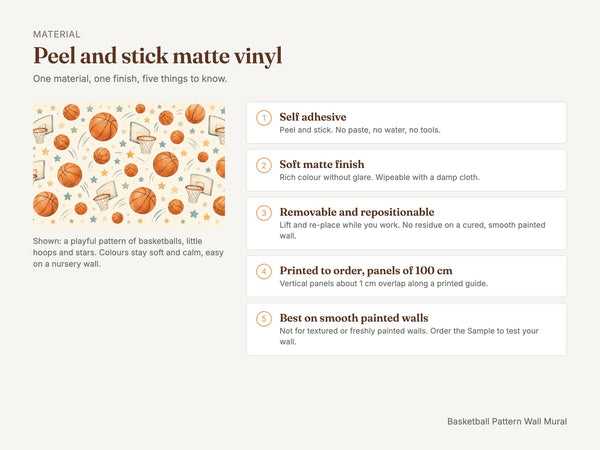Click the Basketball Pattern Wall Mural footer text
The height and width of the screenshot is (450, 600).
pyautogui.click(x=507, y=421)
